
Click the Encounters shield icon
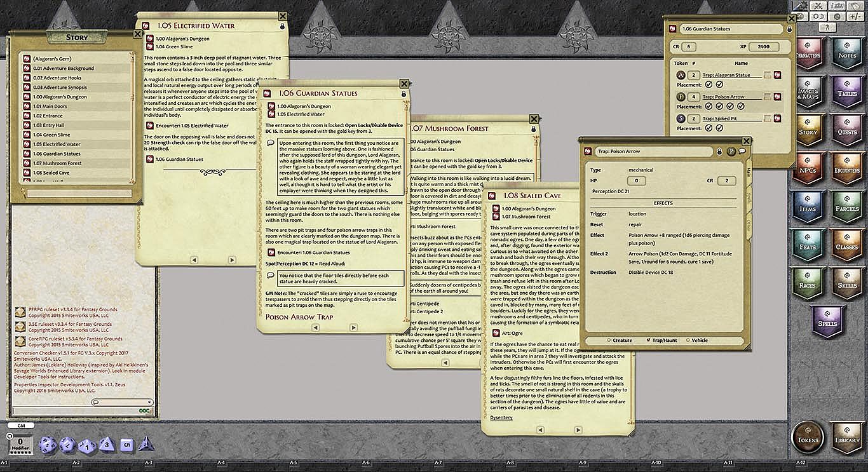click(846, 169)
